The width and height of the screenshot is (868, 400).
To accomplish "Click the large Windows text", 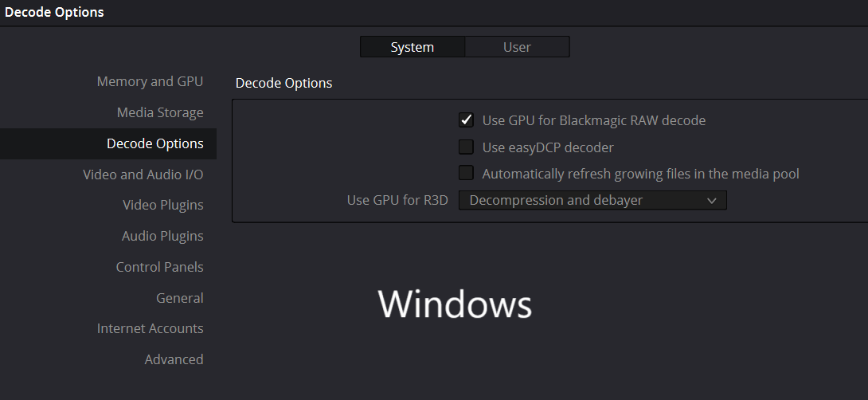I will pyautogui.click(x=454, y=304).
